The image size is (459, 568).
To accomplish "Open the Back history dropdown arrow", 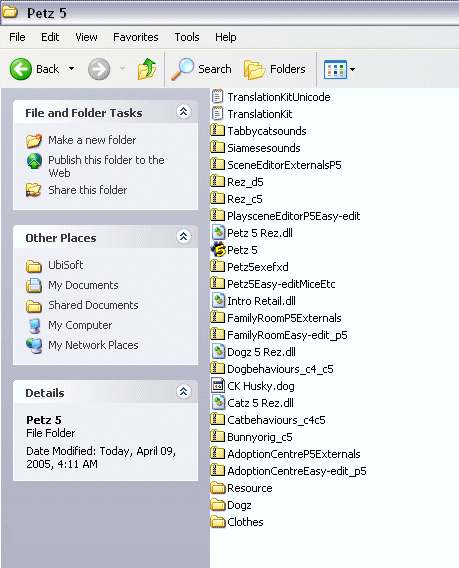I will (72, 68).
